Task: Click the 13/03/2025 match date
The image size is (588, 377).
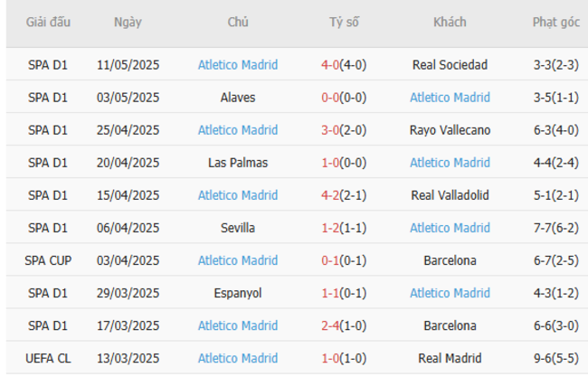Action: click(128, 358)
